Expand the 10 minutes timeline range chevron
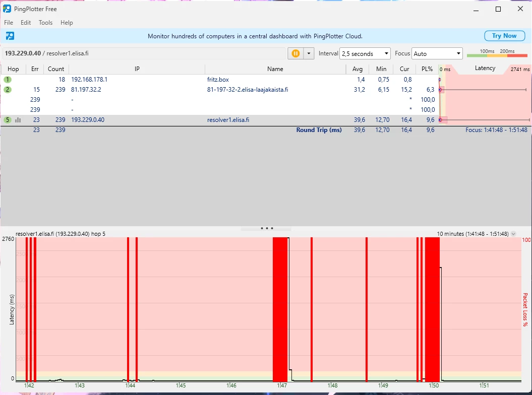Image resolution: width=532 pixels, height=395 pixels. [x=513, y=234]
